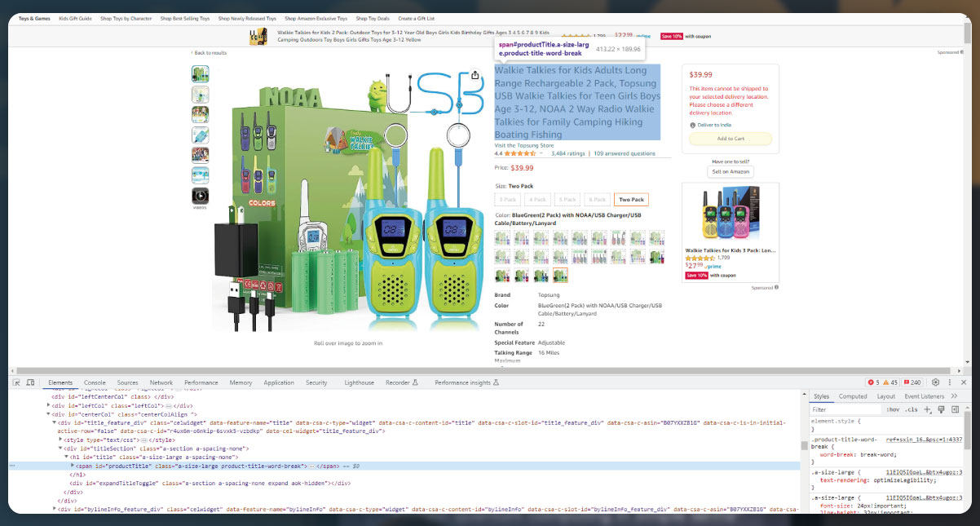980x526 pixels.
Task: Switch to the Console tab
Action: point(95,382)
